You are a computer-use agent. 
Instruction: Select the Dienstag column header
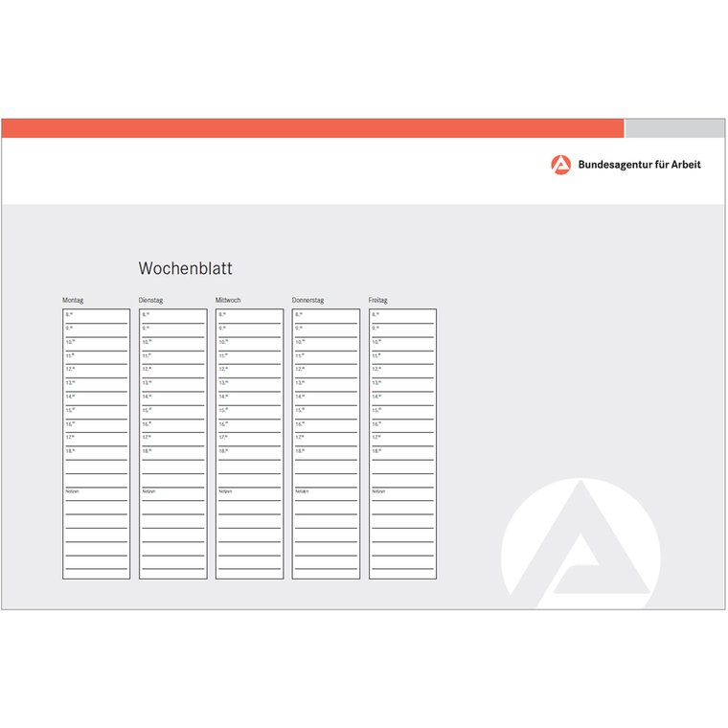[150, 301]
